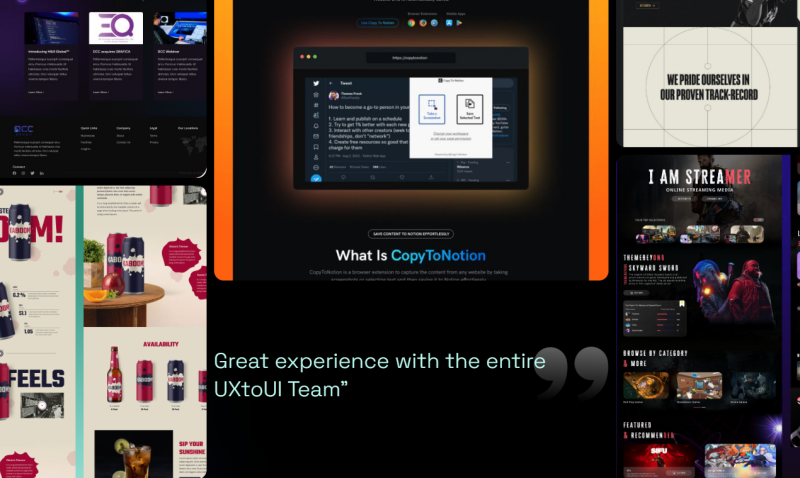The height and width of the screenshot is (478, 800).
Task: Click 'BROWSE BY CATEGORY' heading
Action: (x=655, y=353)
